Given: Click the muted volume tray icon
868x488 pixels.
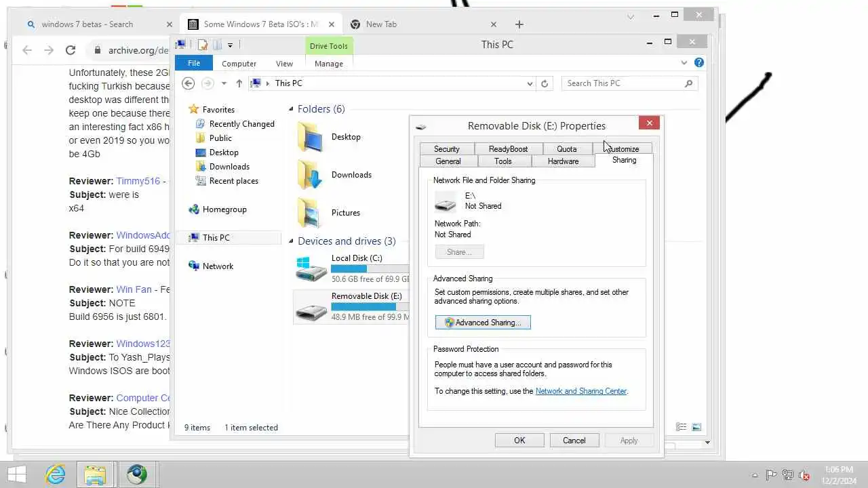Looking at the screenshot, I should point(804,475).
